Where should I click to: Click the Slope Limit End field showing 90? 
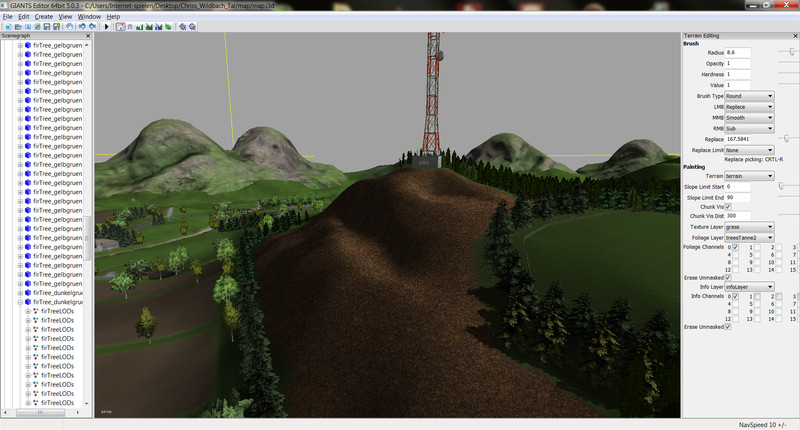tap(737, 197)
